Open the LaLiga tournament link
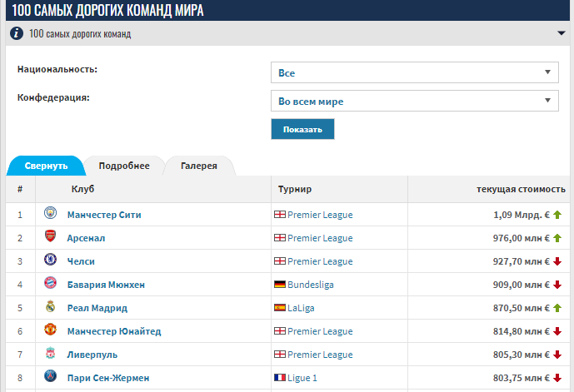574x392 pixels. pos(301,308)
